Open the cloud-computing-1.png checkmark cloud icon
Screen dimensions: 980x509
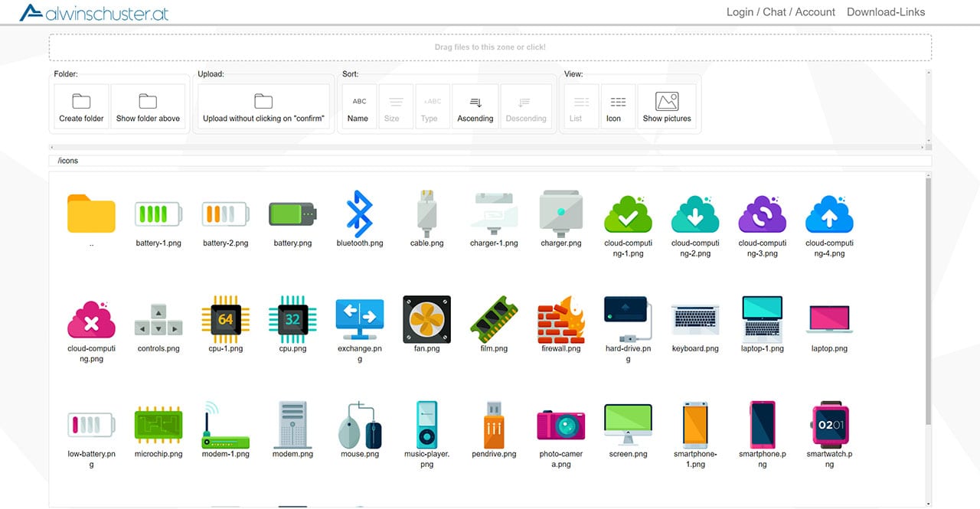pyautogui.click(x=628, y=214)
